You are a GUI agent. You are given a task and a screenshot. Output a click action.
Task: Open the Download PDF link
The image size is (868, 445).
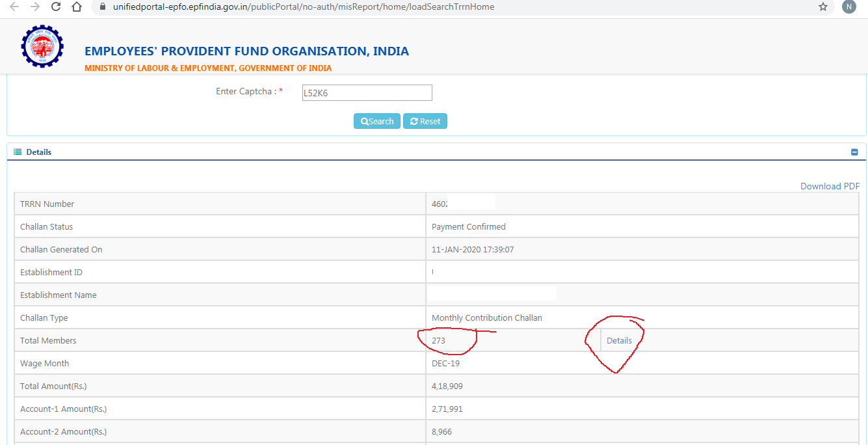tap(830, 185)
